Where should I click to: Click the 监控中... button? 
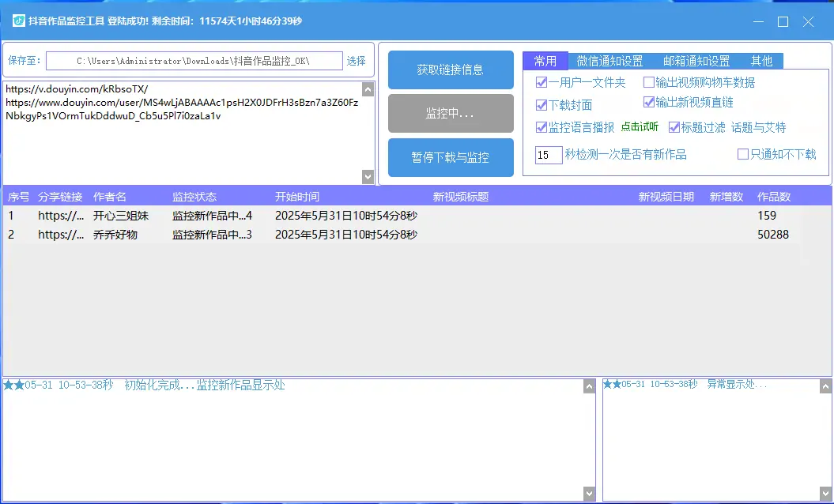pyautogui.click(x=451, y=113)
